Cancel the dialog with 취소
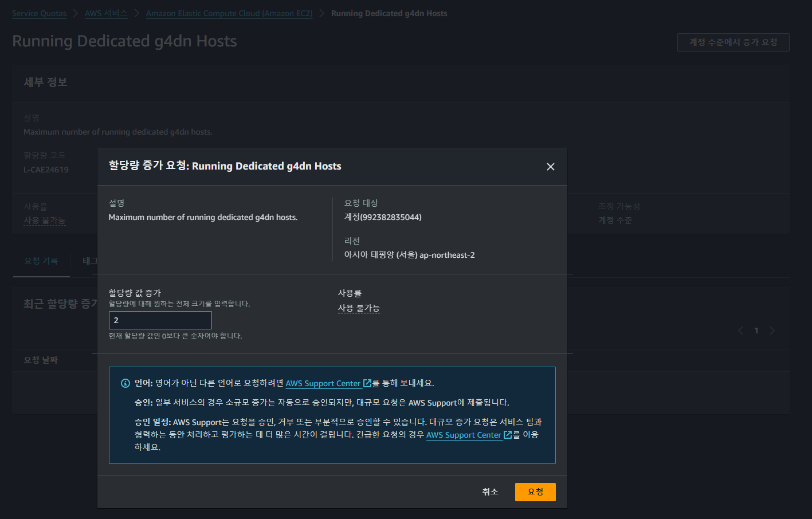Viewport: 812px width, 519px height. click(490, 492)
